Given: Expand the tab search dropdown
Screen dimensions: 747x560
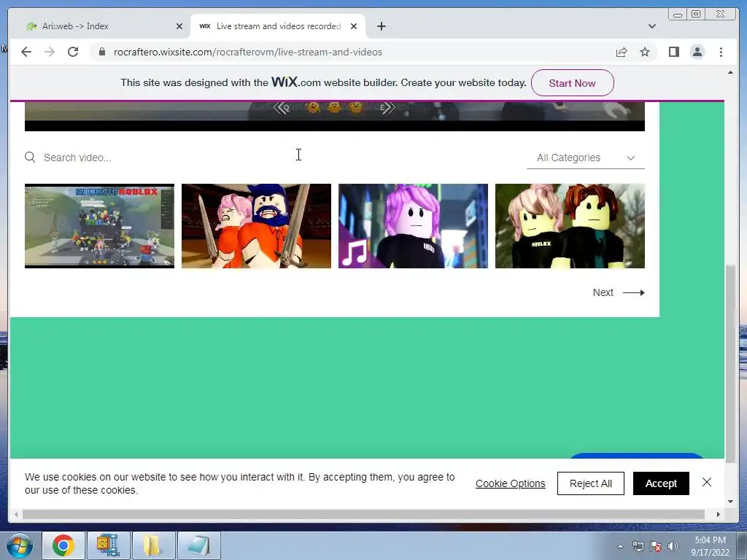Looking at the screenshot, I should (x=651, y=26).
